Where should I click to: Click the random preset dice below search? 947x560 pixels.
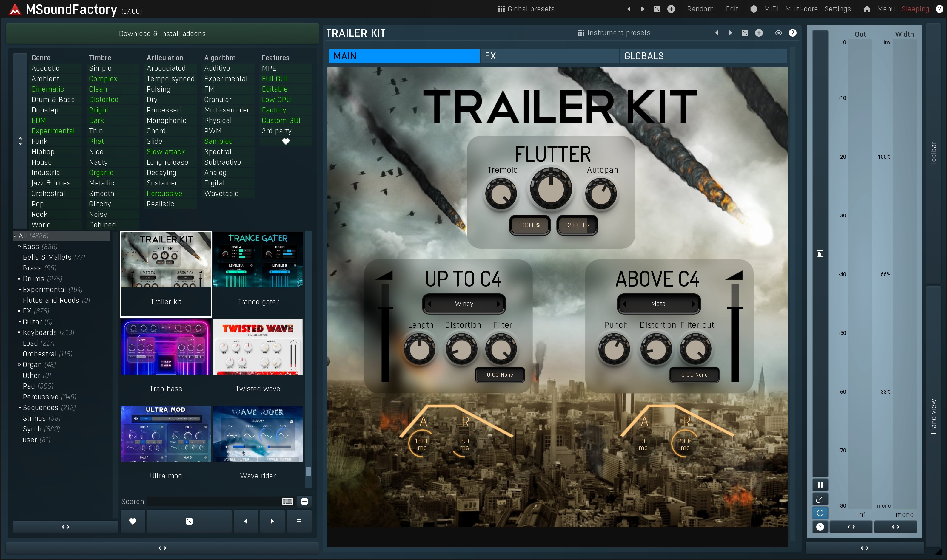click(x=189, y=521)
